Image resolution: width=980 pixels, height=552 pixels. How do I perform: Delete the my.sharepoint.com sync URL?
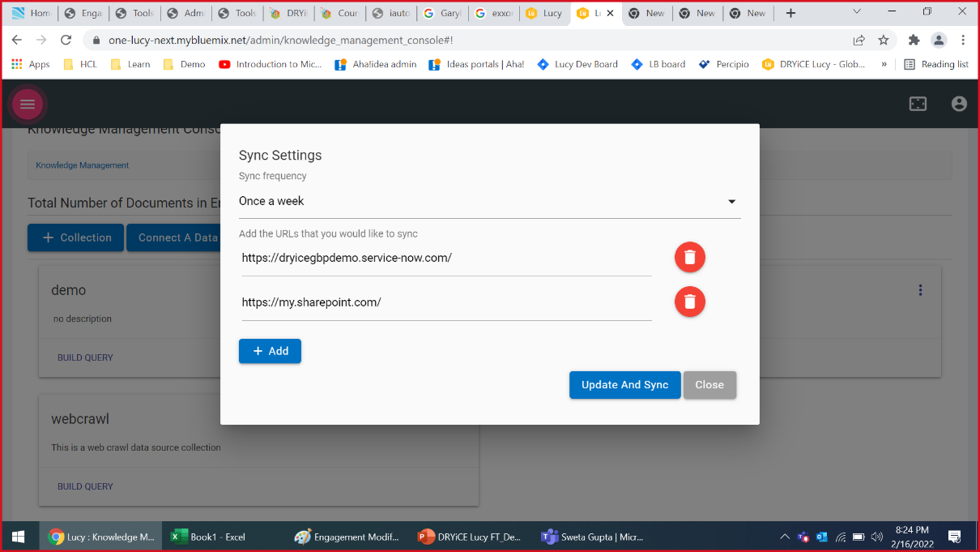tap(689, 302)
